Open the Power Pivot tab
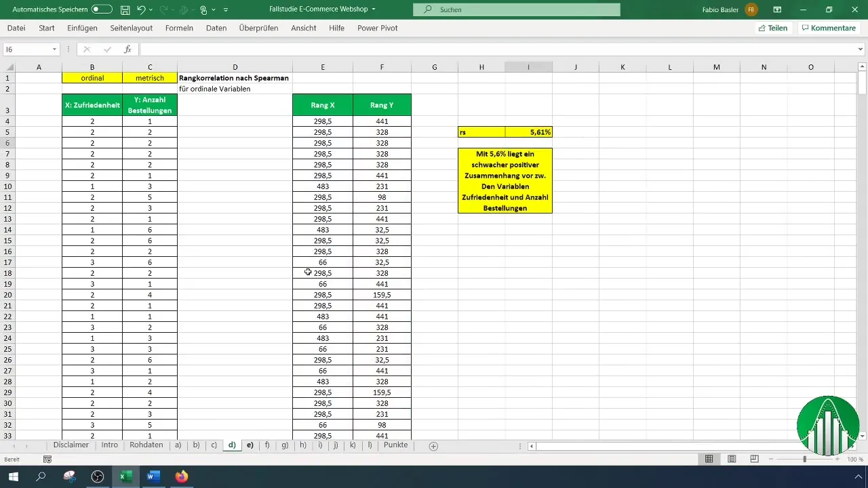868x488 pixels. pyautogui.click(x=377, y=28)
